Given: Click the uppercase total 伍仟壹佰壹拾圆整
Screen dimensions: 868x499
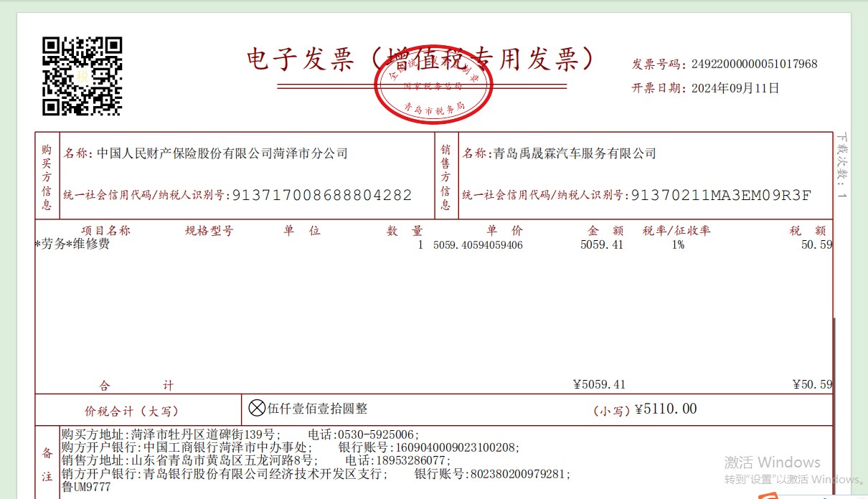Looking at the screenshot, I should click(x=318, y=408).
